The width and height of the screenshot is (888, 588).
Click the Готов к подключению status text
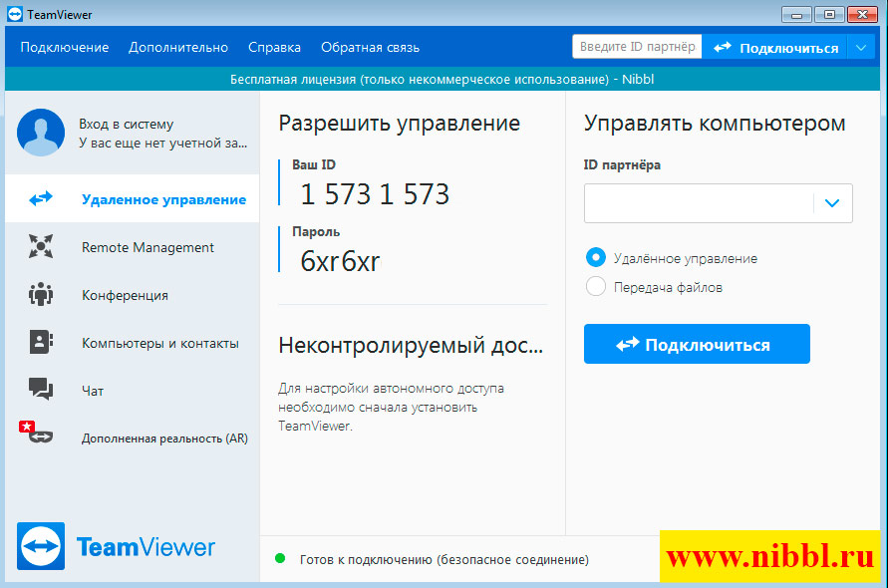(x=444, y=560)
